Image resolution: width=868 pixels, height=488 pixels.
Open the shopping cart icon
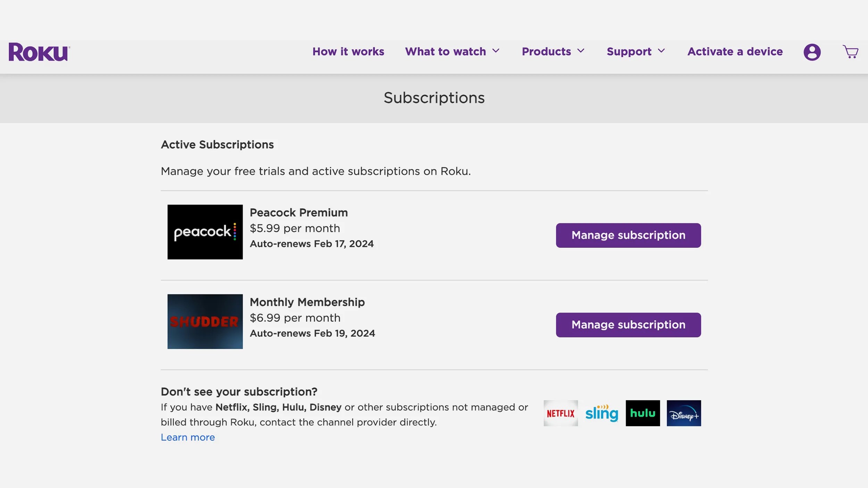pos(850,52)
